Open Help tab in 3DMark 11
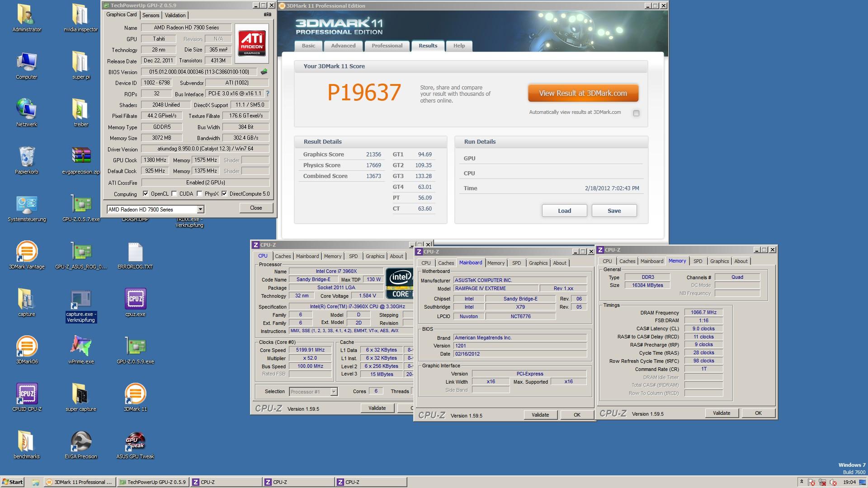The height and width of the screenshot is (488, 868). tap(459, 46)
